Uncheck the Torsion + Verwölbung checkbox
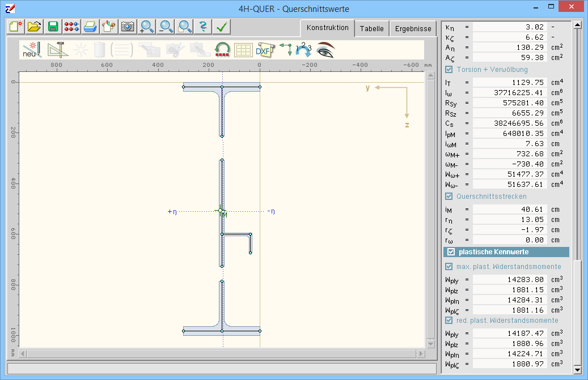 tap(449, 70)
